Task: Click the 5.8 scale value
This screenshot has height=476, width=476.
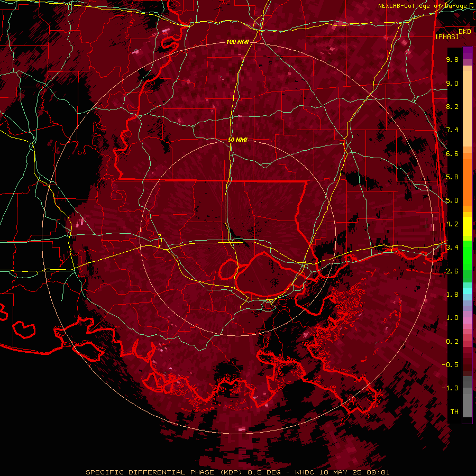Action: click(x=452, y=177)
